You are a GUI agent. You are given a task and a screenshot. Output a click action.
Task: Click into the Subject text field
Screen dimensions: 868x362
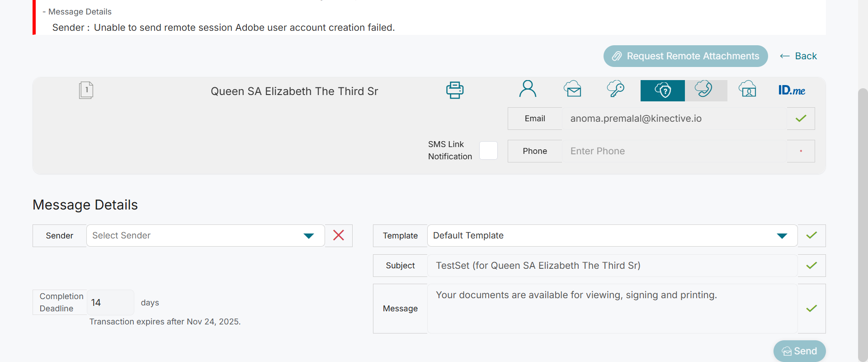point(612,266)
